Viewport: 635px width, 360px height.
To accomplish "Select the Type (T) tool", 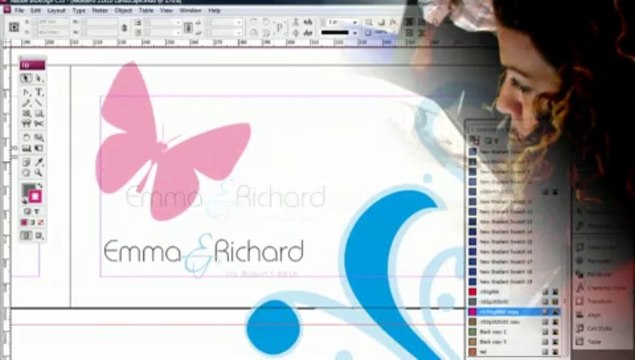I will click(x=39, y=93).
